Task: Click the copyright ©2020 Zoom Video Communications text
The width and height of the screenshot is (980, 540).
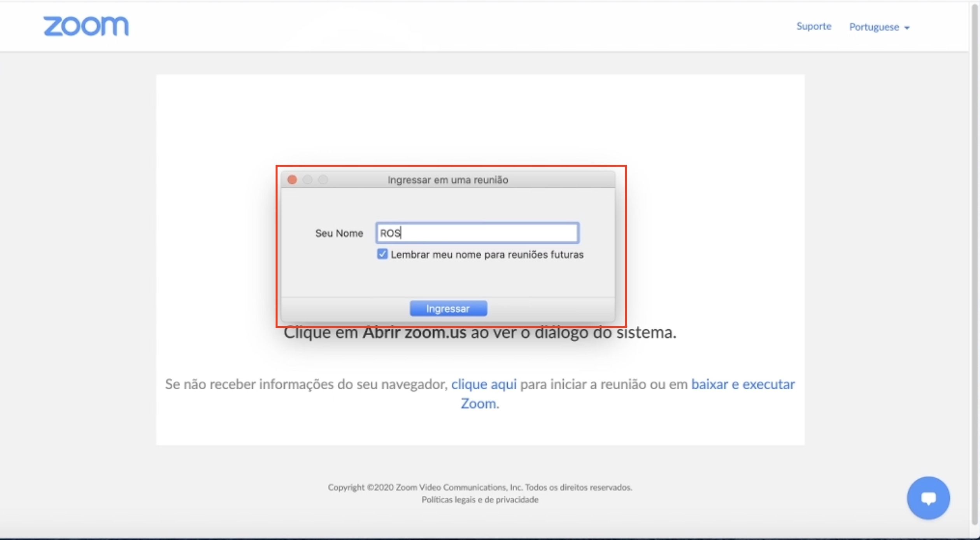Action: [x=480, y=487]
